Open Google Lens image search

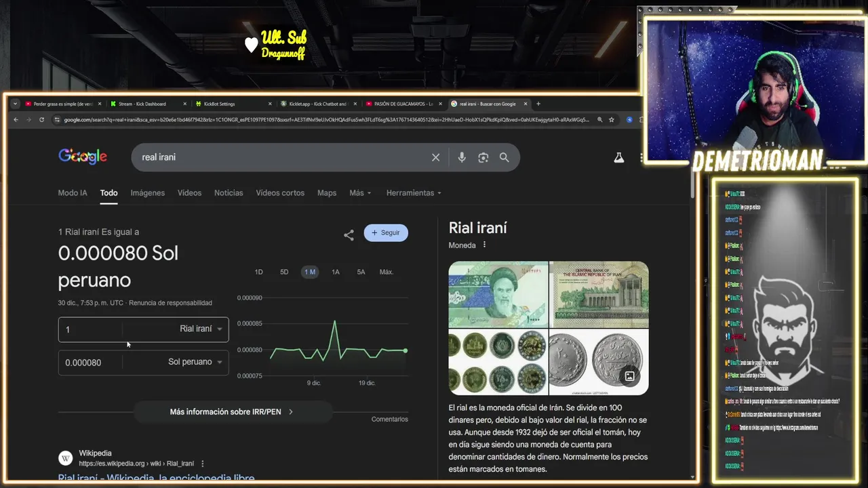click(x=483, y=157)
